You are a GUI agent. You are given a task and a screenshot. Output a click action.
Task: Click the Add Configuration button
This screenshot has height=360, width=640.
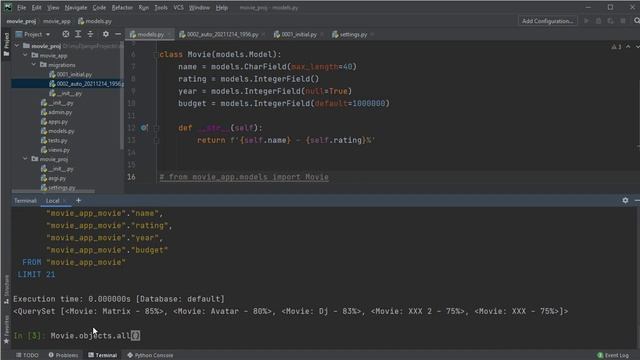coord(547,21)
